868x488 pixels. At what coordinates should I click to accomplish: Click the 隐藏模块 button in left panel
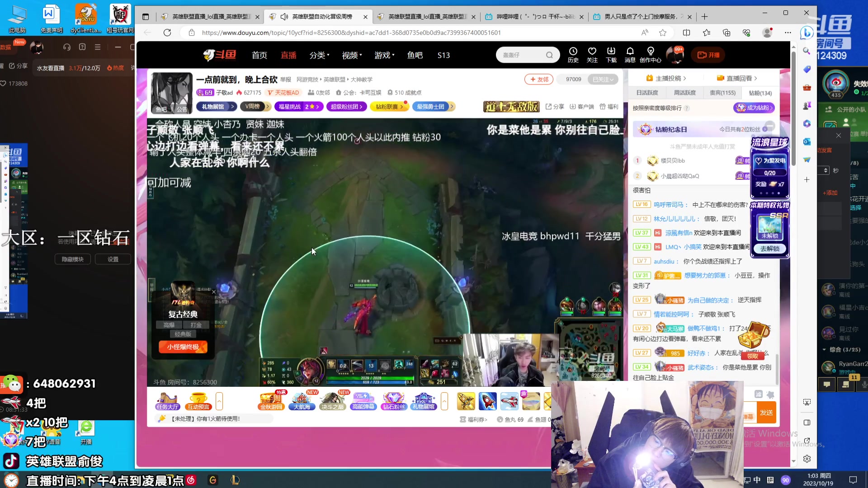click(x=72, y=259)
